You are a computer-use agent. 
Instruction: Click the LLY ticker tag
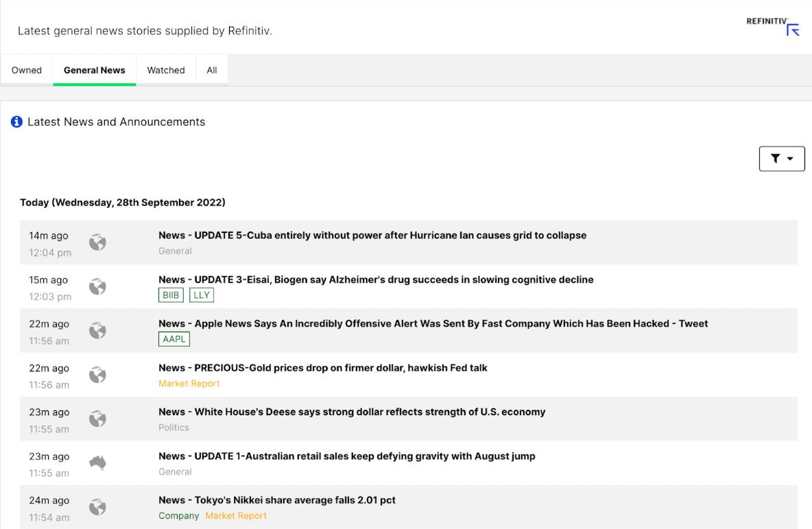(x=202, y=295)
